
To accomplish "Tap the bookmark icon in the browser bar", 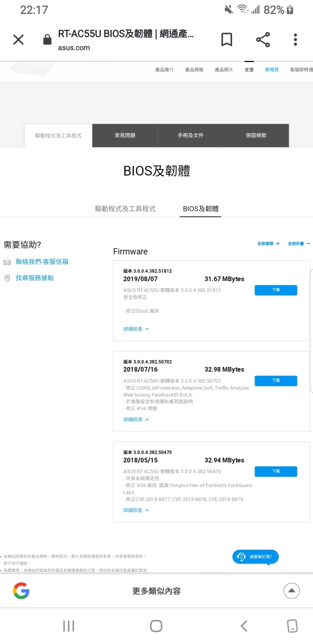I will coord(226,40).
